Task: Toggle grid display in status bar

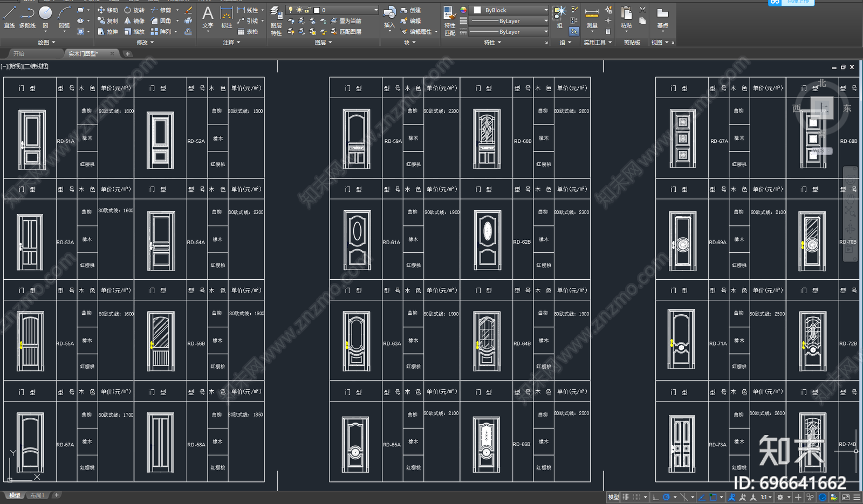Action: (626, 497)
